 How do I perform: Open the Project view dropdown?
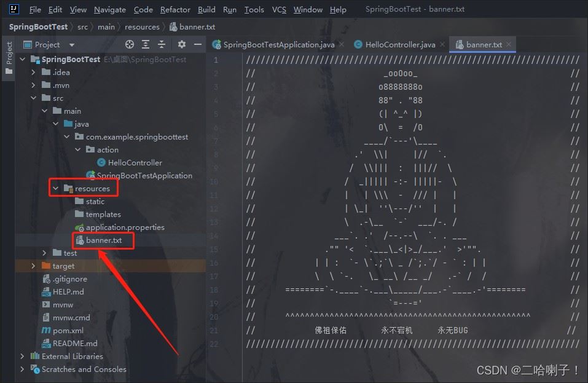72,45
